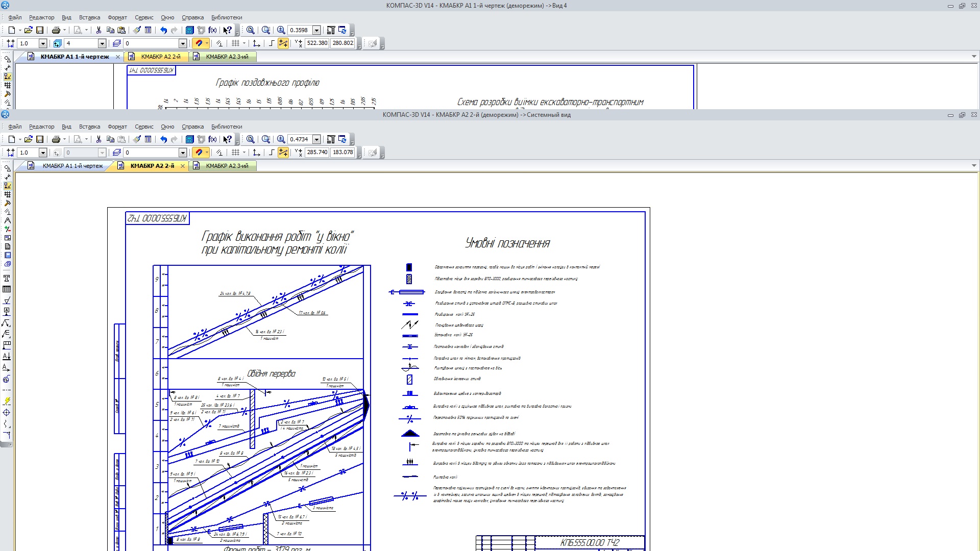Expand layer 0 dropdown in A2 window
The width and height of the screenshot is (980, 551).
(182, 153)
